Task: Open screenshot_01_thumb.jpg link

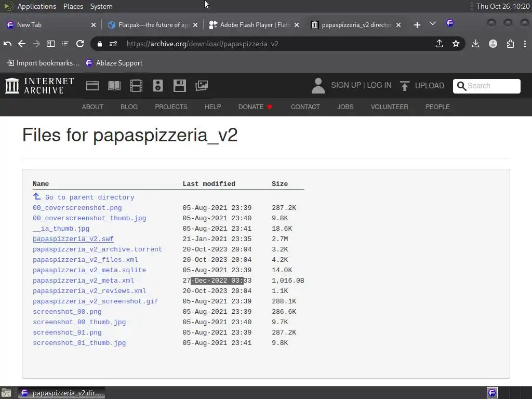Action: (79, 343)
